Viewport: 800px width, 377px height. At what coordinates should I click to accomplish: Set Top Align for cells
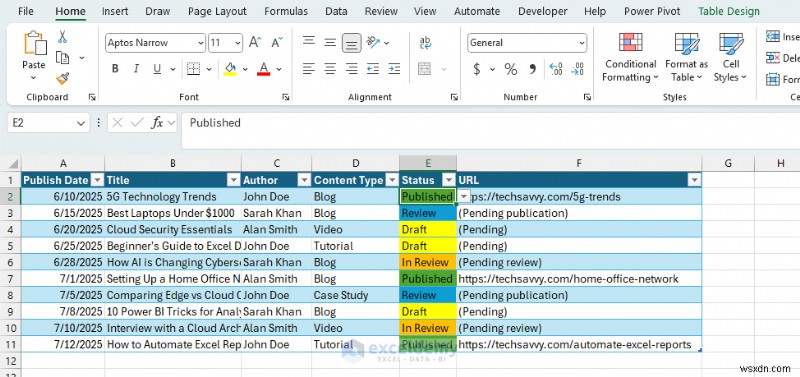pos(309,42)
